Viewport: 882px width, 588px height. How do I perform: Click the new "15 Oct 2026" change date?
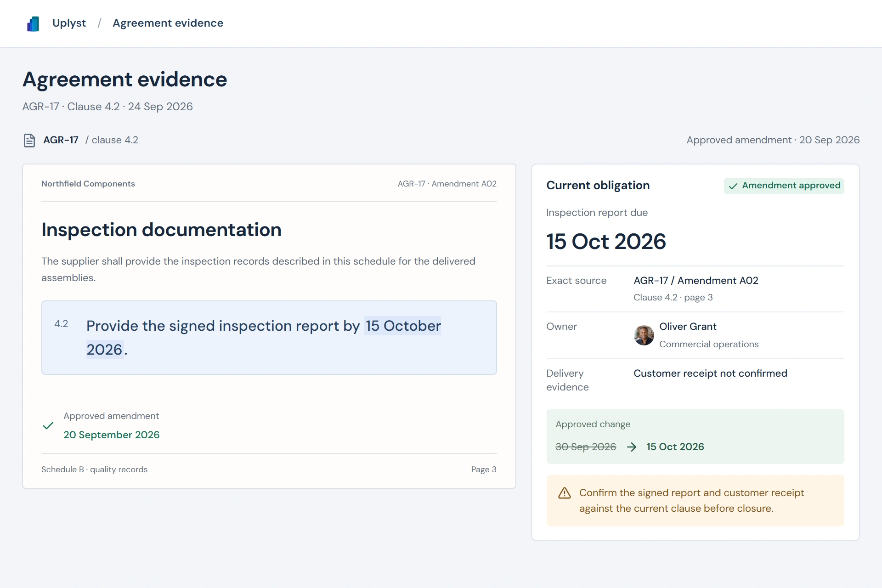tap(675, 447)
